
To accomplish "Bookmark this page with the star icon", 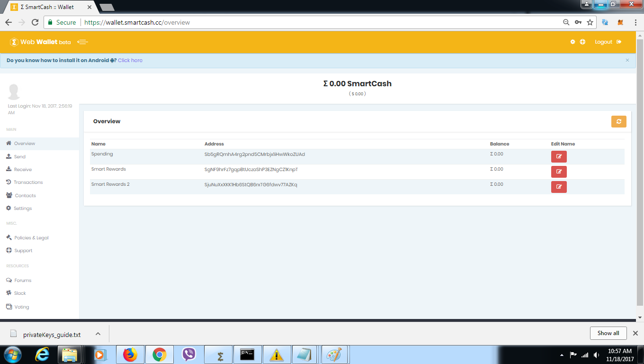I will 590,22.
